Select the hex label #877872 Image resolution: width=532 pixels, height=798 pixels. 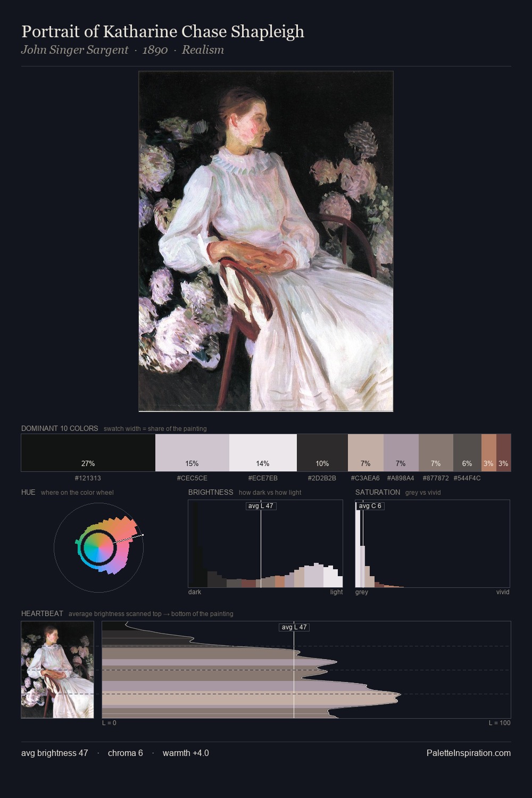[x=436, y=478]
